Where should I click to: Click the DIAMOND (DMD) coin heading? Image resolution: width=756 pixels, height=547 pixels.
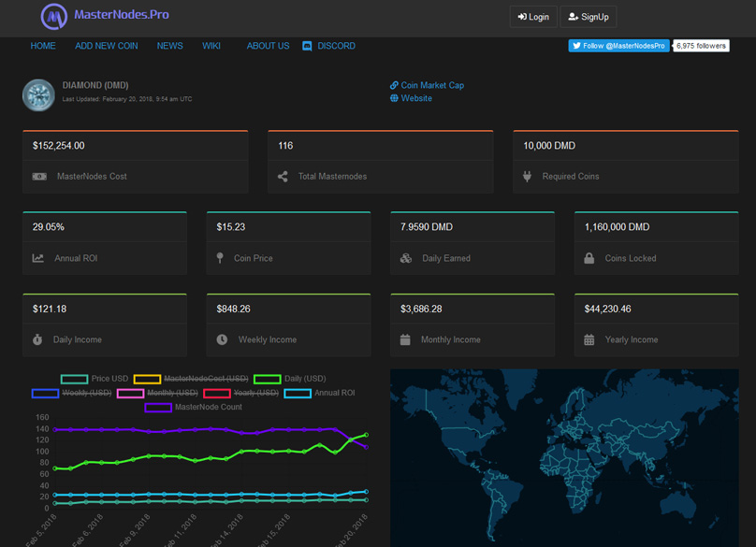click(x=95, y=85)
